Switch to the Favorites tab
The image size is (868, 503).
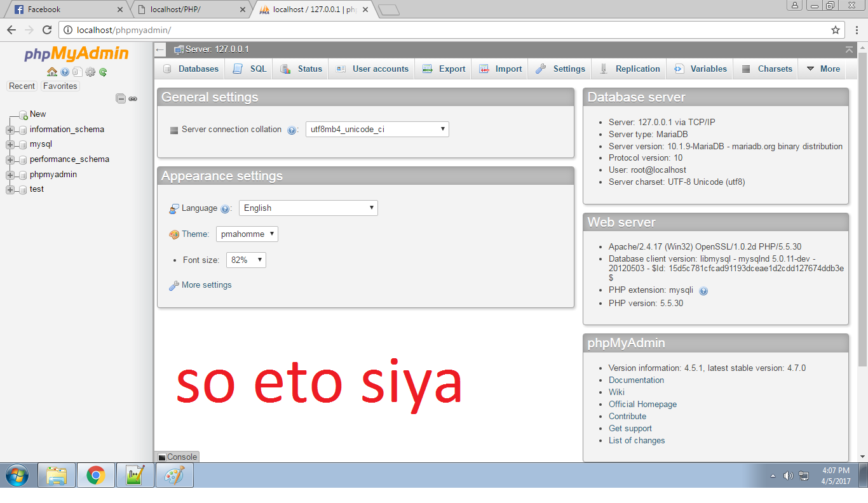pyautogui.click(x=60, y=86)
